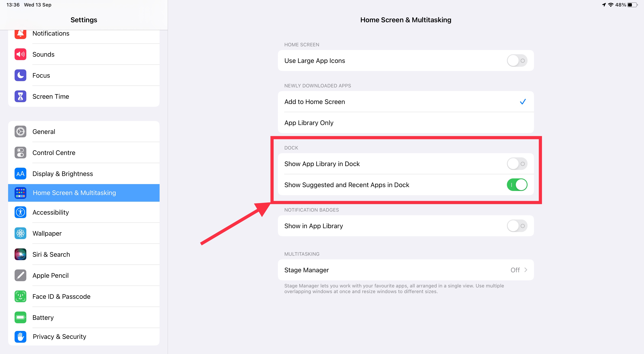Tap the Focus moon icon
The image size is (644, 354).
click(x=20, y=75)
